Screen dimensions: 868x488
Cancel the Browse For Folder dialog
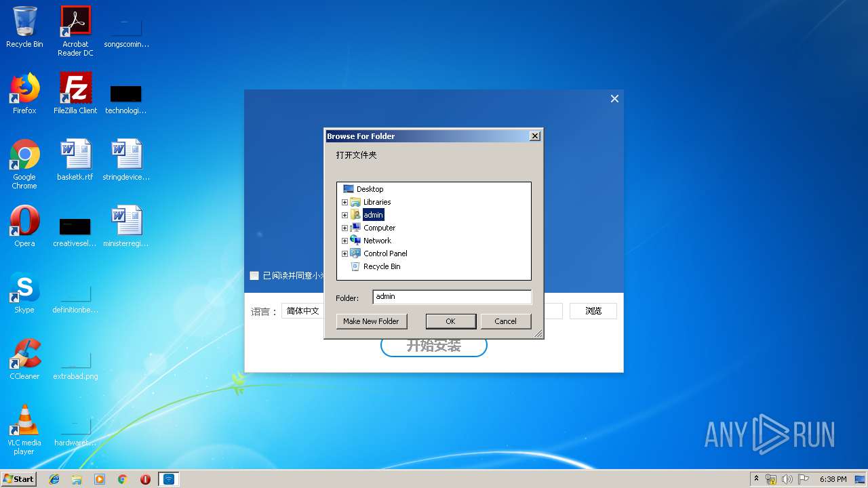coord(505,321)
